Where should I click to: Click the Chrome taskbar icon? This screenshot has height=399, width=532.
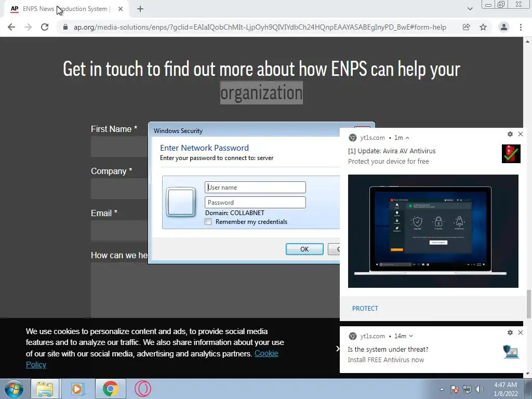coord(110,389)
